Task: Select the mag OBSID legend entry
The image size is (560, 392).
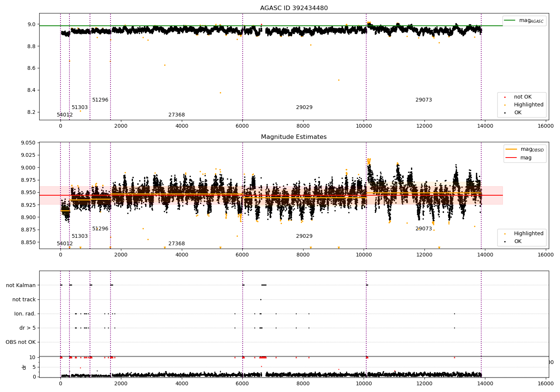Action: [x=525, y=149]
